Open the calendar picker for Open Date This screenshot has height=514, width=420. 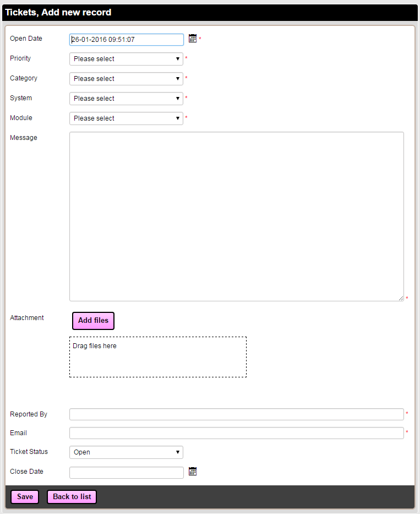(193, 39)
